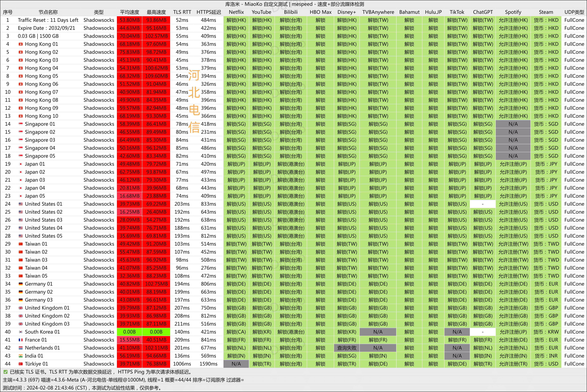Click the Hong Kong 01 flag icon
Screen dimensions: 587x392
coord(21,44)
